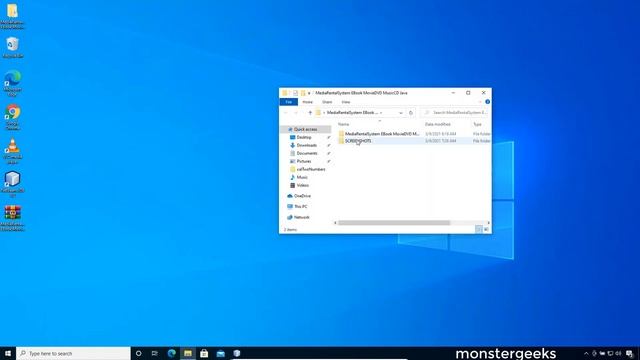The width and height of the screenshot is (640, 360).
Task: Open Pictures in the navigation pane
Action: (x=304, y=161)
